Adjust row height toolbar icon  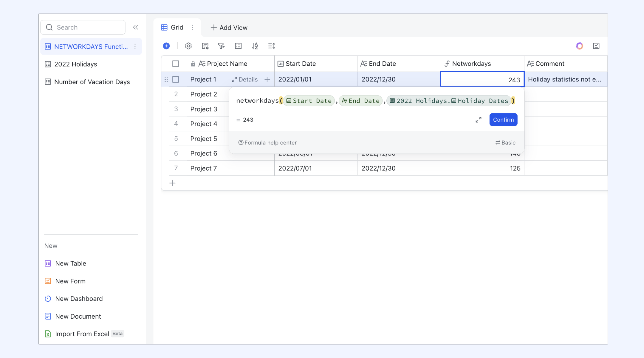click(272, 46)
